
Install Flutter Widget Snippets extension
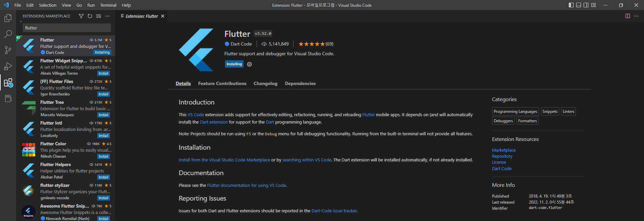pyautogui.click(x=103, y=73)
